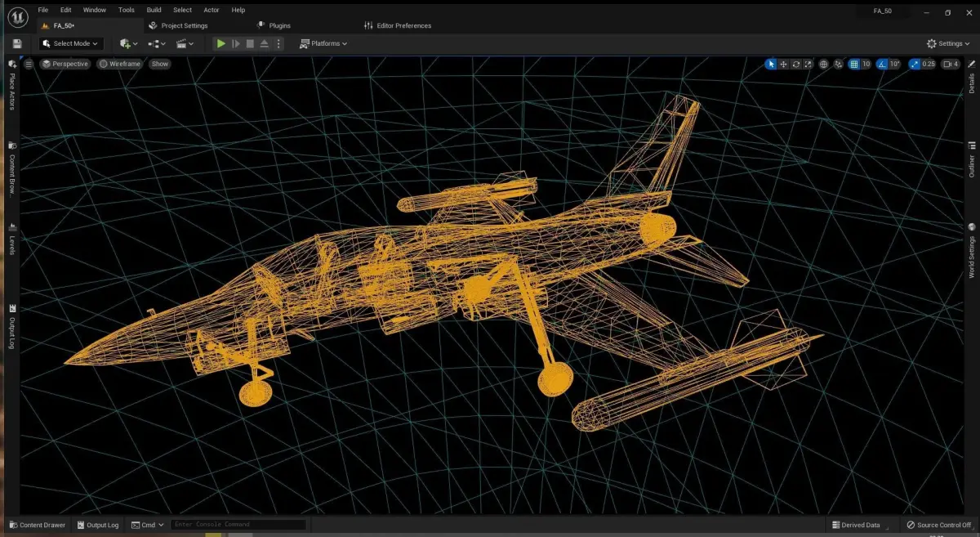
Task: Open the Select menu
Action: (x=183, y=10)
